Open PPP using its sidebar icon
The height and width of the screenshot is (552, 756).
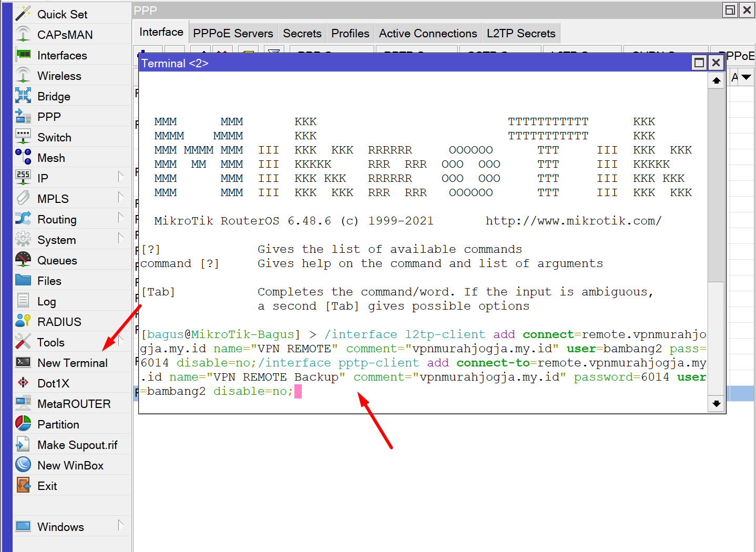click(x=23, y=116)
